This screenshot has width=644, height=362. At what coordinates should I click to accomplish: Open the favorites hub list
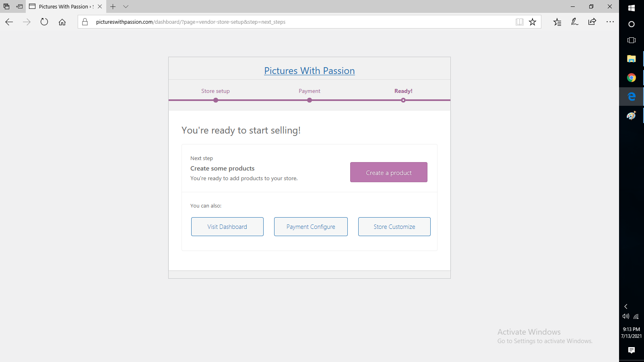click(x=557, y=22)
